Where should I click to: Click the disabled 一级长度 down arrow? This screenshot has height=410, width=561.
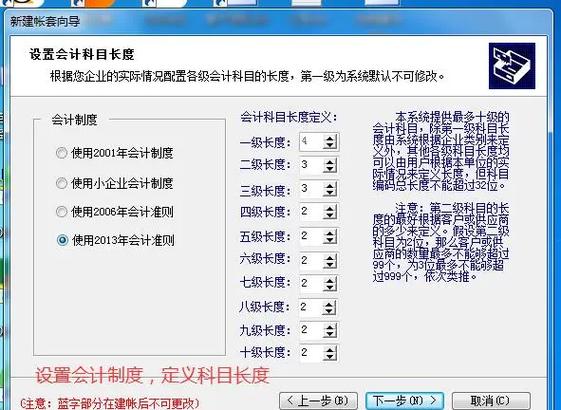pyautogui.click(x=330, y=145)
